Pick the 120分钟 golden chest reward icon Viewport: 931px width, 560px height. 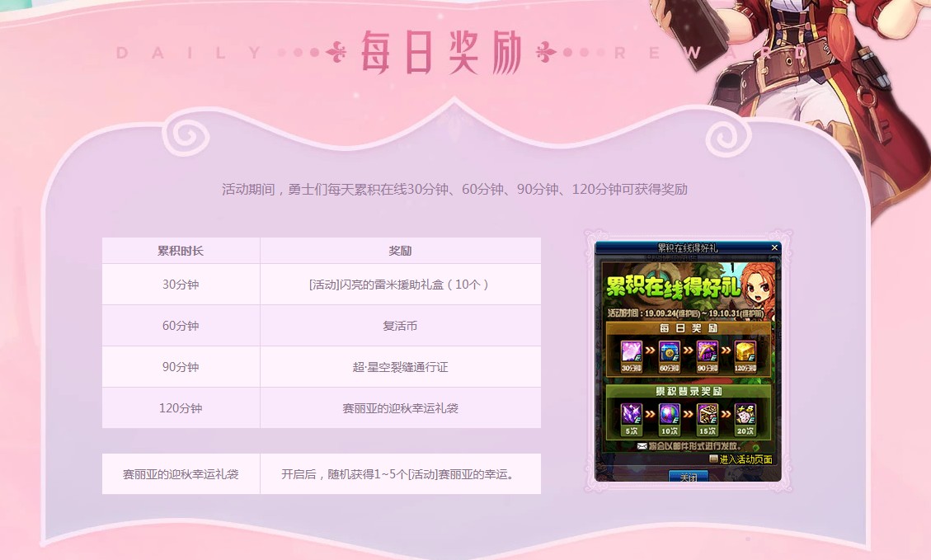(745, 351)
